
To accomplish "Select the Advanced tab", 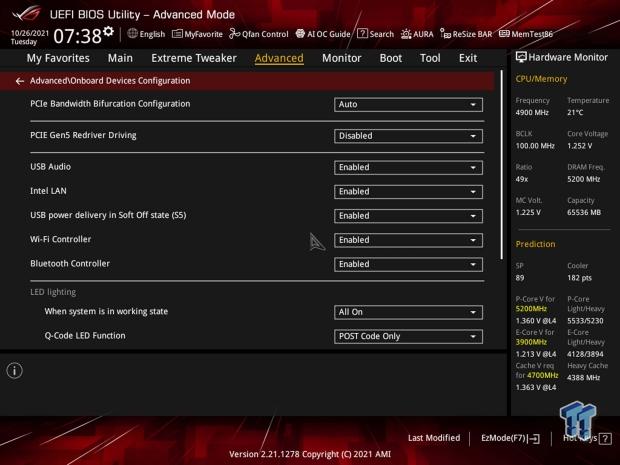I will 279,58.
